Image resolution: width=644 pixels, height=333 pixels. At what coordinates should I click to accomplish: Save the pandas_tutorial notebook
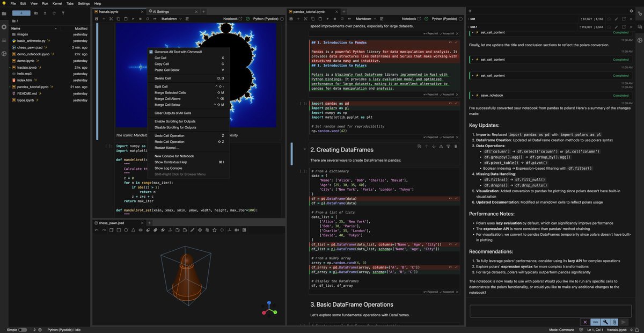(291, 19)
